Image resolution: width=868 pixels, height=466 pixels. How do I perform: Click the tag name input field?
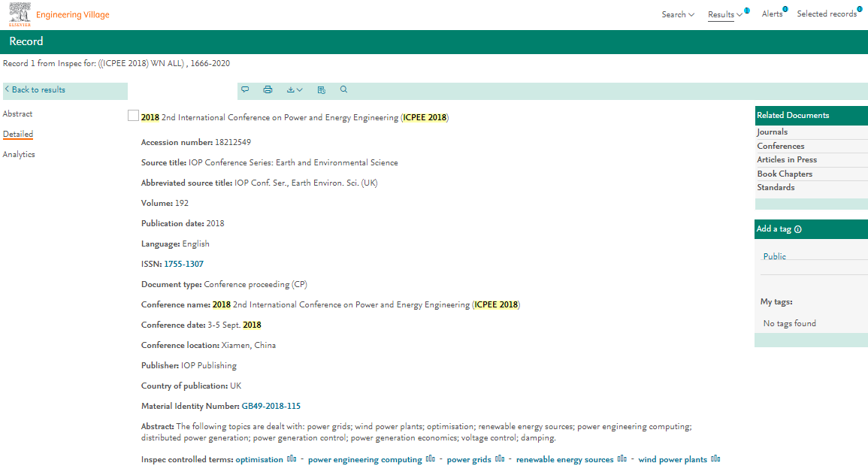coord(814,268)
